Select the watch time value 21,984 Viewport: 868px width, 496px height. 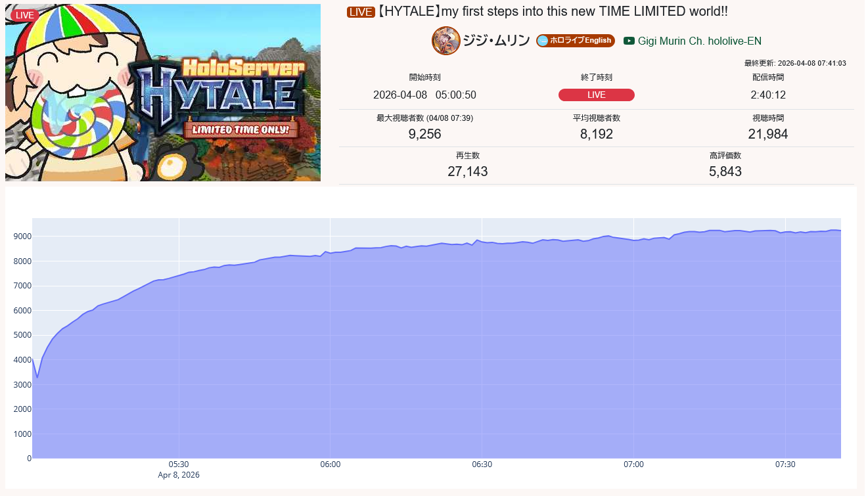click(x=768, y=134)
